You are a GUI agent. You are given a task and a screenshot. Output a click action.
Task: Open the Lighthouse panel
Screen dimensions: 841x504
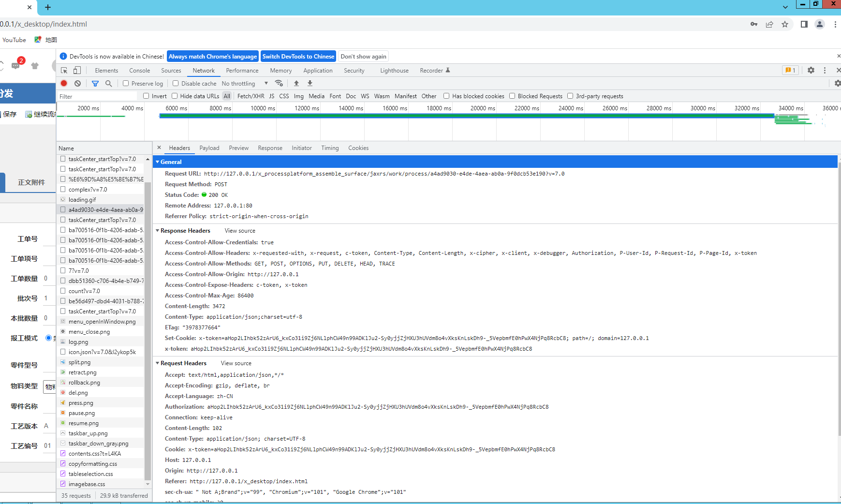pyautogui.click(x=395, y=71)
